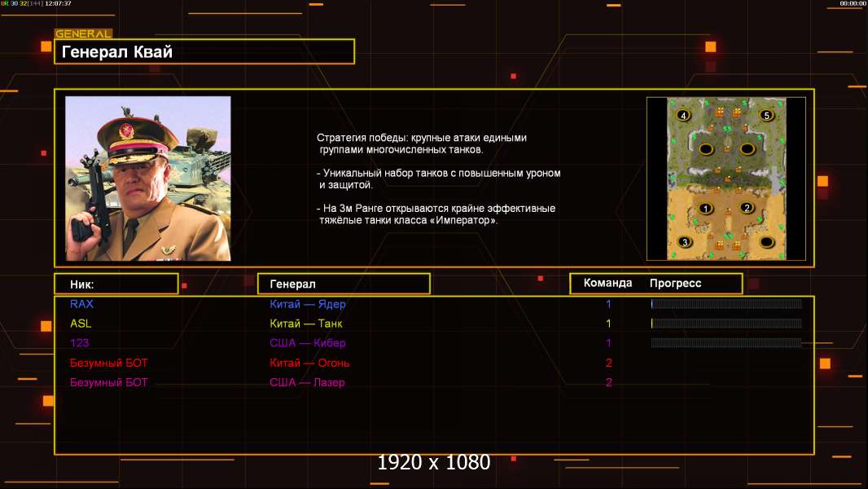Click the GENERAL tab label

click(x=83, y=34)
